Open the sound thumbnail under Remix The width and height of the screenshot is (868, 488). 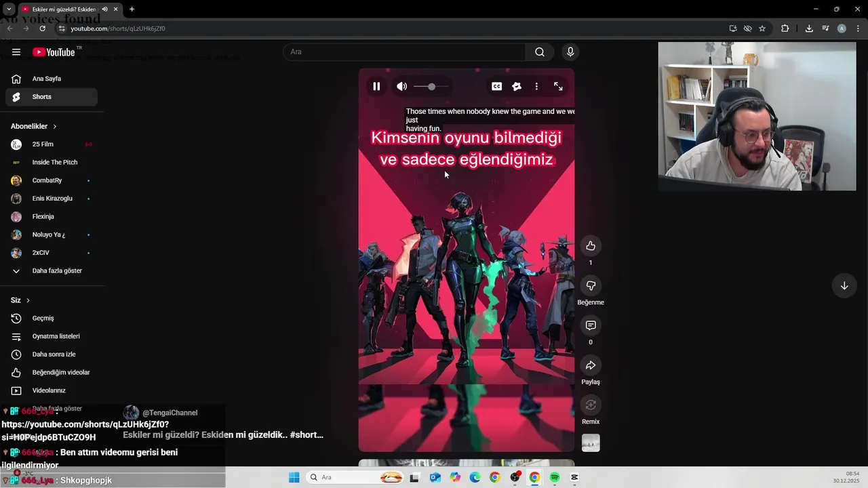coord(591,443)
